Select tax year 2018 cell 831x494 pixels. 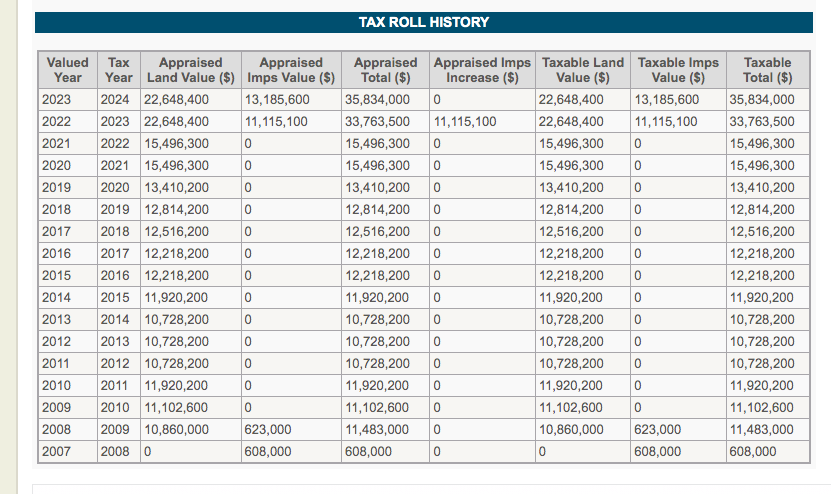pyautogui.click(x=119, y=232)
